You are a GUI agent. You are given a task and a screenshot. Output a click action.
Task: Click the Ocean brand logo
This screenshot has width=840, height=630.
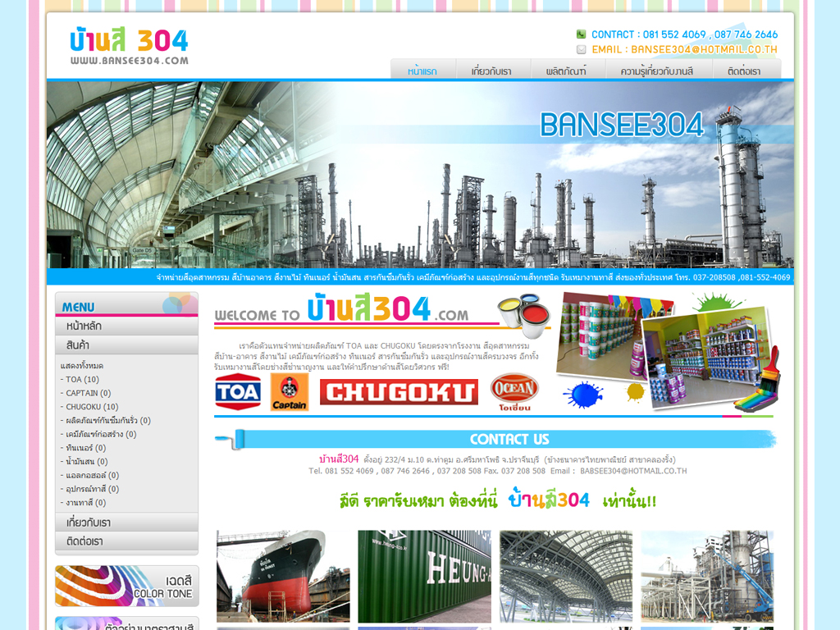[514, 391]
